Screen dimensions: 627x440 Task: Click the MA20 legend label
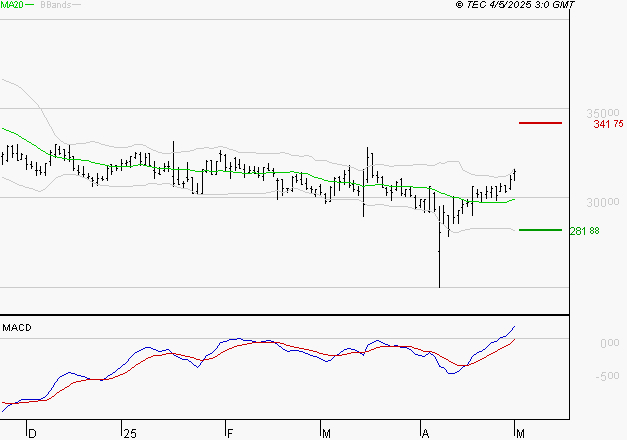tap(12, 4)
